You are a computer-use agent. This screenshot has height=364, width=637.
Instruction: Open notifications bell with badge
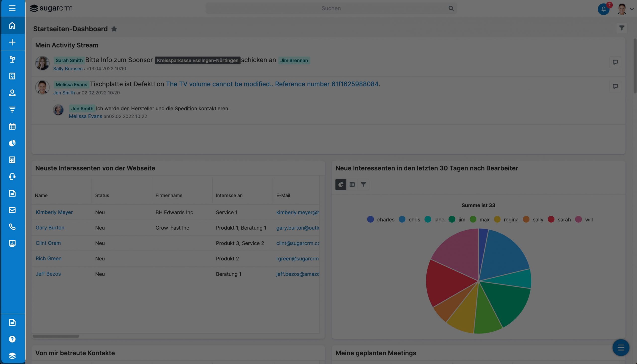click(x=603, y=9)
